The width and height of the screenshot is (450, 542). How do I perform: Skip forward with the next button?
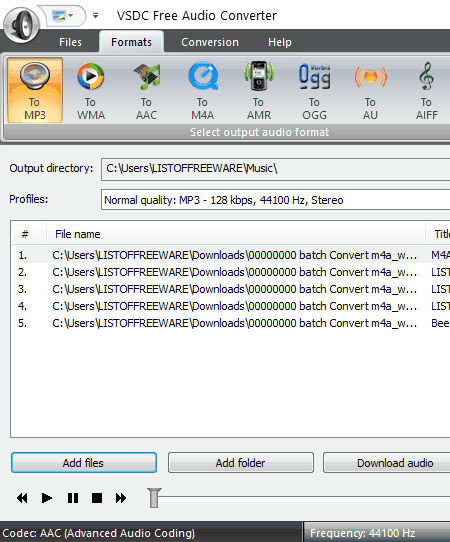[121, 498]
